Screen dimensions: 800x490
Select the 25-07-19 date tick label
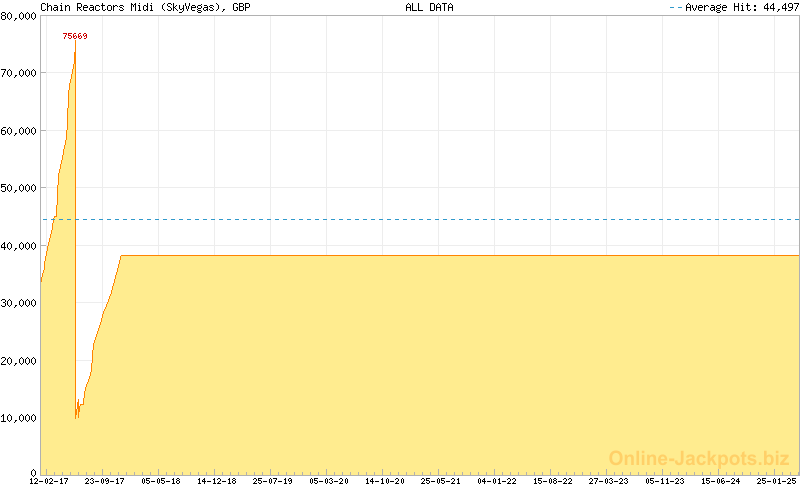[272, 481]
